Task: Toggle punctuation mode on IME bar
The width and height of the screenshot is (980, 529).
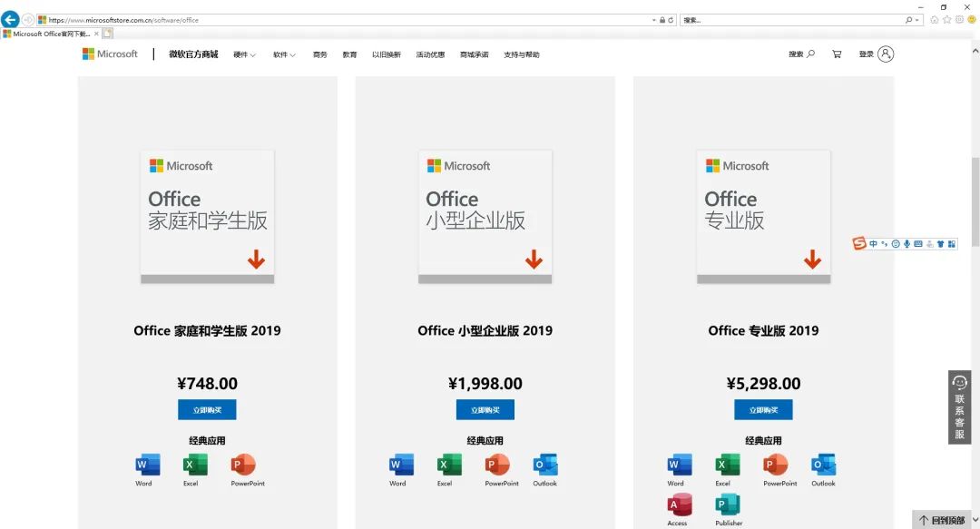Action: (x=885, y=244)
